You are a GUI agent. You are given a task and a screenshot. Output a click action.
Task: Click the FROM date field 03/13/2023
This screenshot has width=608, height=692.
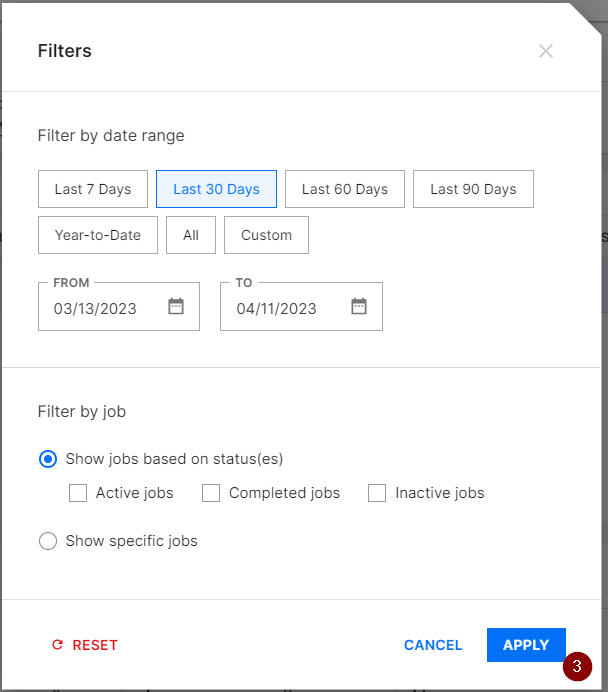click(96, 308)
